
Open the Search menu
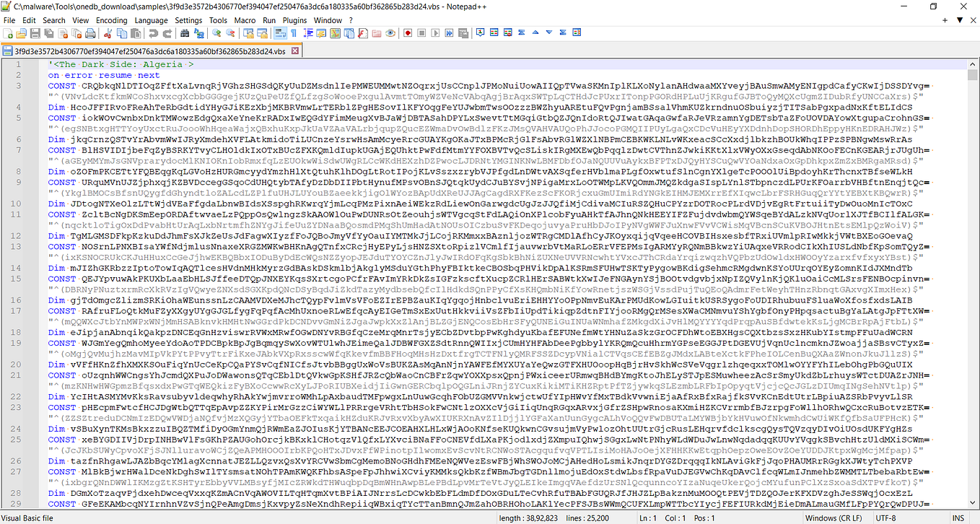pyautogui.click(x=54, y=20)
